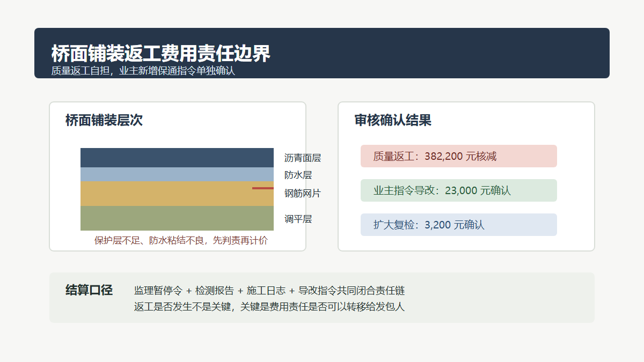This screenshot has height=362, width=644.
Task: Click the red 钢筋网片 line marker
Action: pyautogui.click(x=263, y=188)
